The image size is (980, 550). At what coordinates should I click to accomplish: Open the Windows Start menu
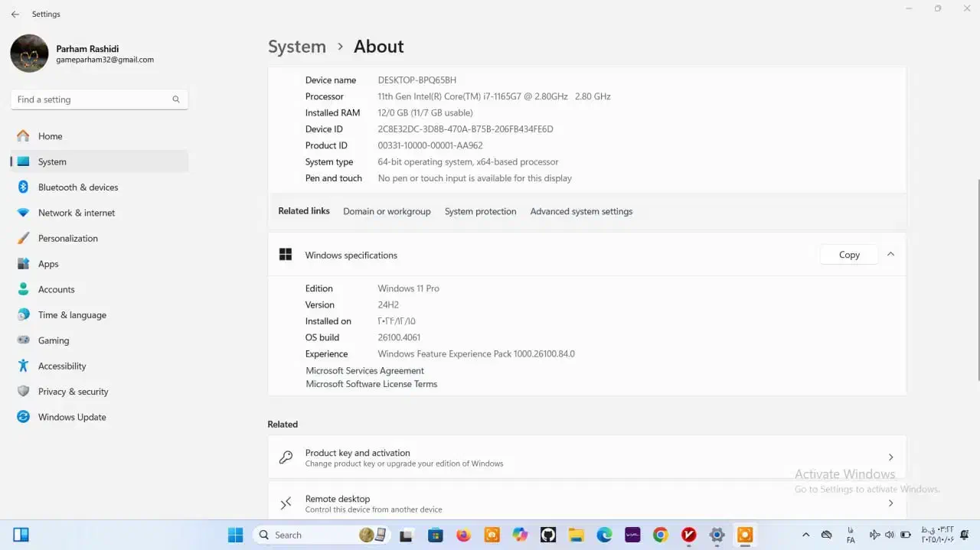coord(235,535)
